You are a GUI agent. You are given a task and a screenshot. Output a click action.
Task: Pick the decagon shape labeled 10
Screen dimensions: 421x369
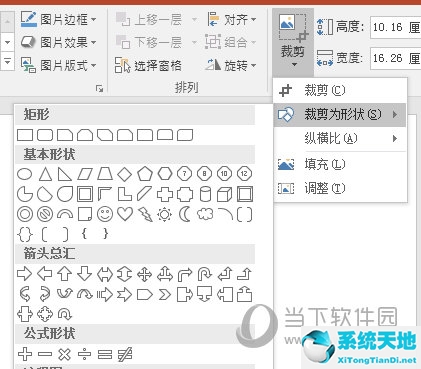(224, 174)
